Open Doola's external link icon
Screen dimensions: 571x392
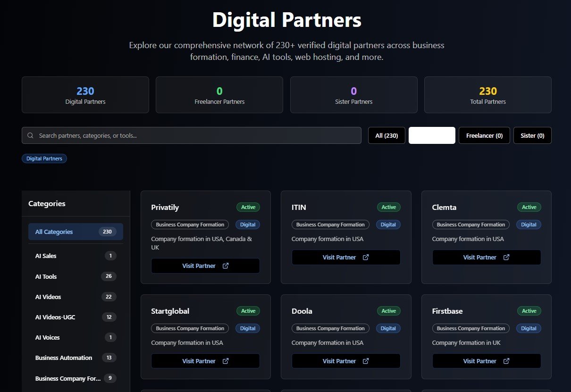pos(366,361)
